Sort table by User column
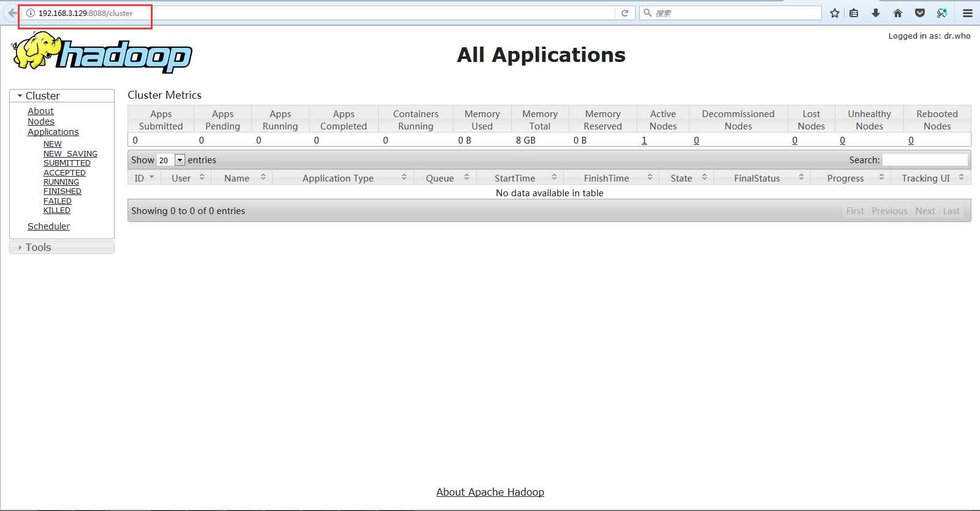 tap(188, 178)
